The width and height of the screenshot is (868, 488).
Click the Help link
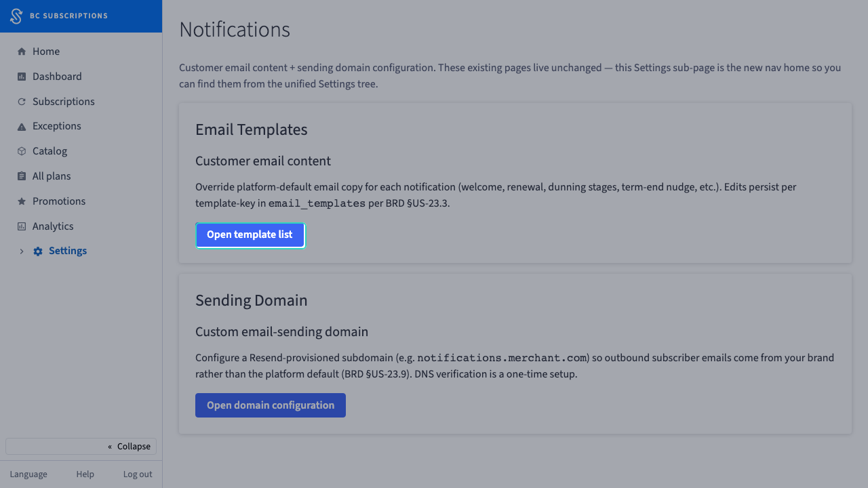[85, 474]
